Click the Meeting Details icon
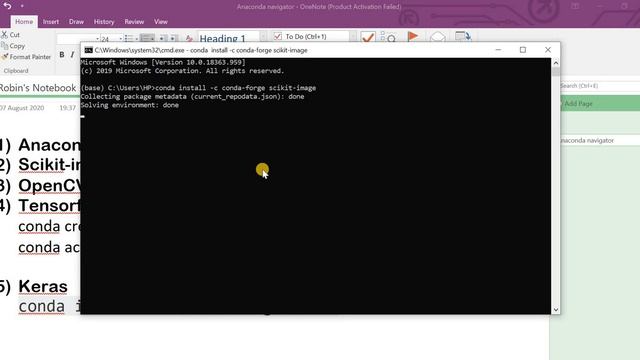 click(463, 37)
